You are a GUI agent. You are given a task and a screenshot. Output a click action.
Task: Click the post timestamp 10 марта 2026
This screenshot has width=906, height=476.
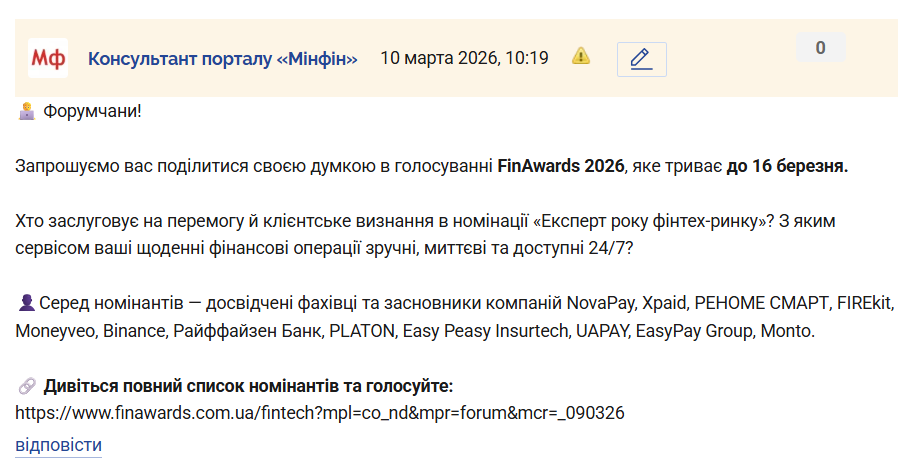[464, 58]
